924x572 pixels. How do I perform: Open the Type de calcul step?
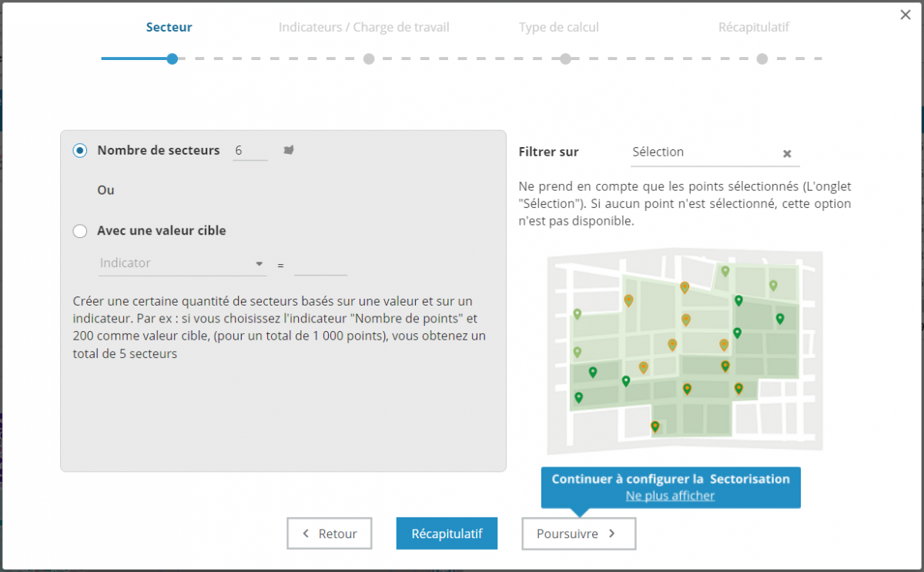(x=558, y=28)
